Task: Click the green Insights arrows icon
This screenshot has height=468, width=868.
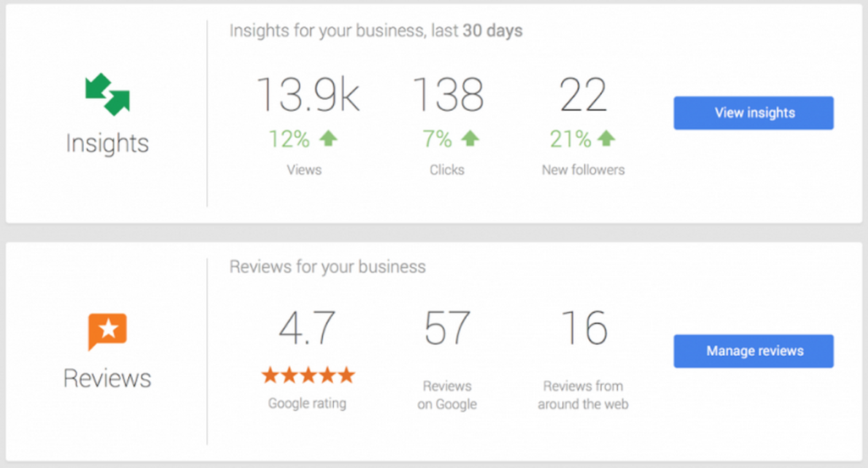Action: pyautogui.click(x=108, y=94)
